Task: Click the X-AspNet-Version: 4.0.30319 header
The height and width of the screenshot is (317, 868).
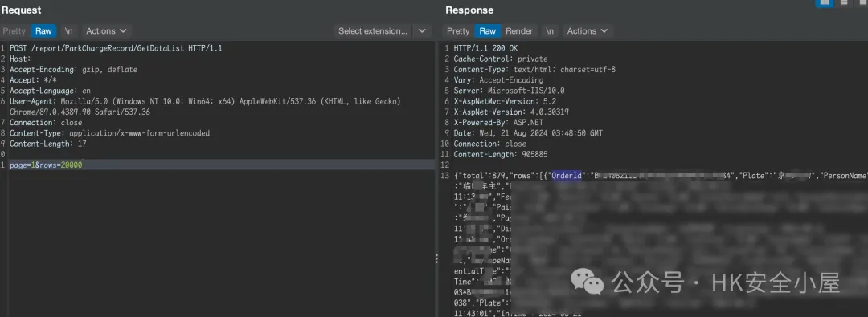Action: [511, 112]
